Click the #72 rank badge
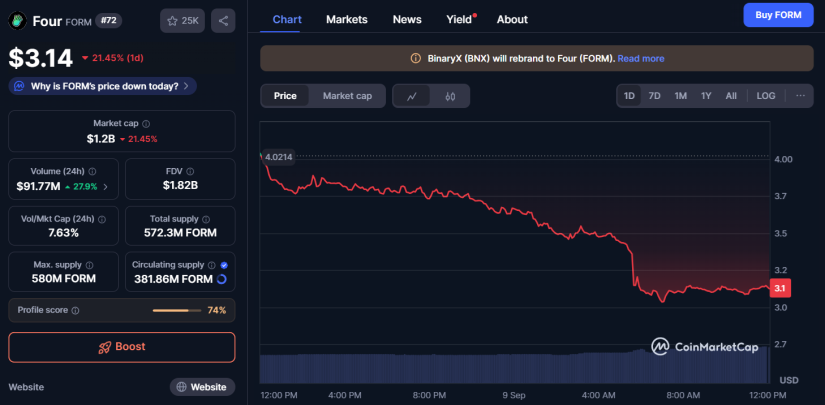Image resolution: width=825 pixels, height=405 pixels. tap(109, 21)
